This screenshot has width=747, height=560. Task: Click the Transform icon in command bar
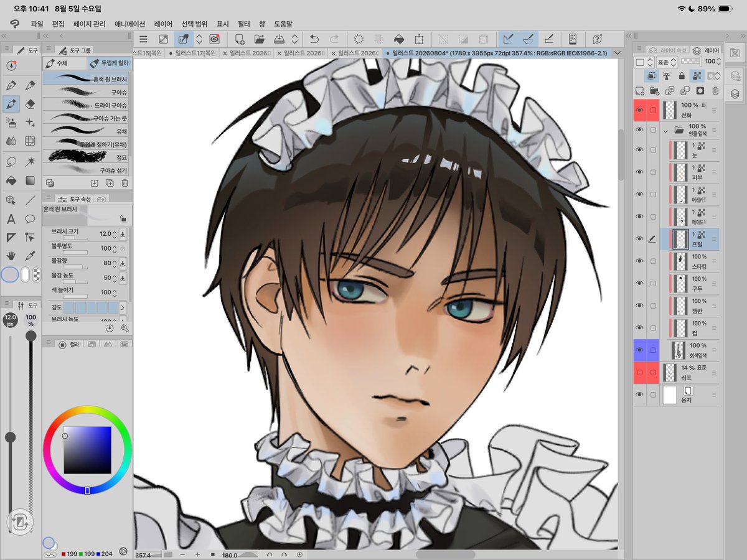point(419,39)
